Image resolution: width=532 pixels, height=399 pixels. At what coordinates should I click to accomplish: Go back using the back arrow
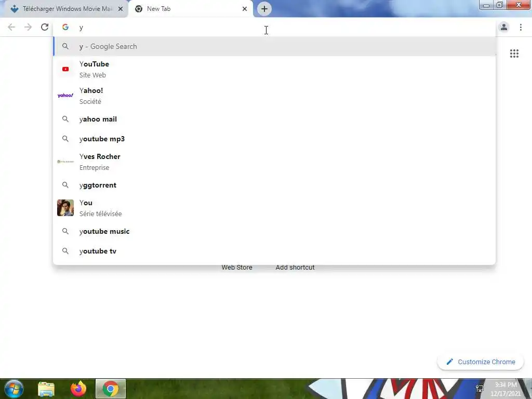[x=11, y=27]
